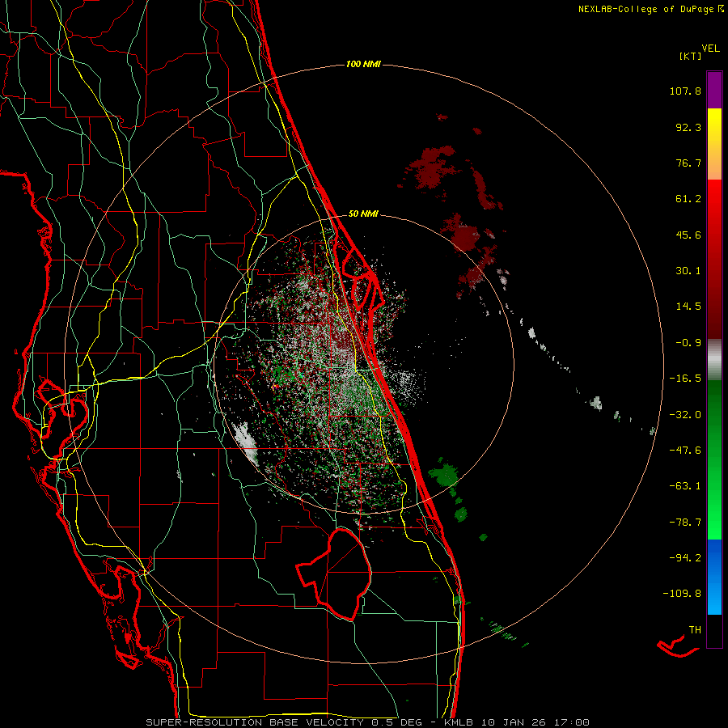Click the 50 NMI range ring label
The image size is (728, 728).
(x=363, y=214)
